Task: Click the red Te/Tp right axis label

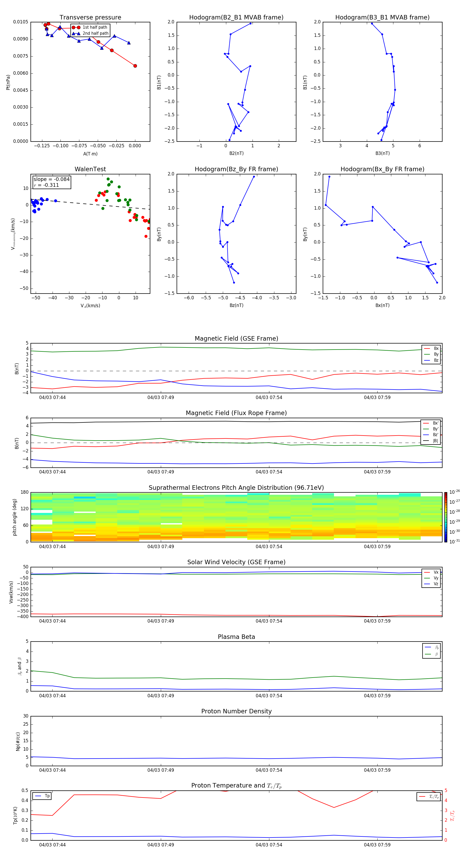Action: pos(453,816)
